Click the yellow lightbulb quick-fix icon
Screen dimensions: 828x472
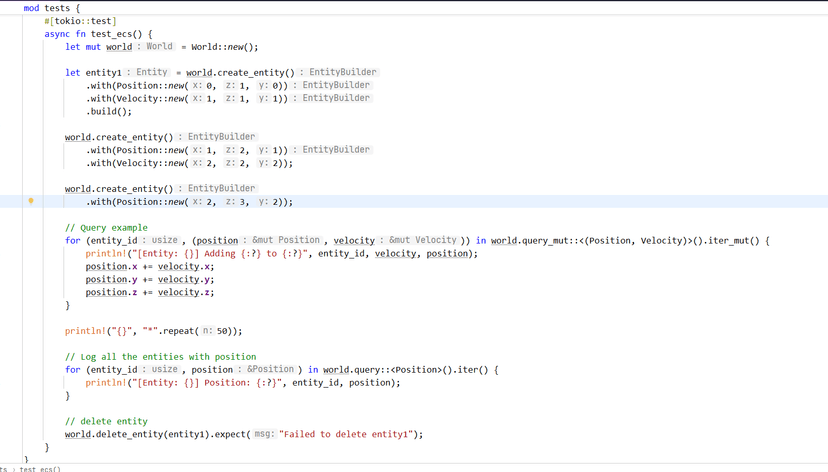[x=31, y=201]
